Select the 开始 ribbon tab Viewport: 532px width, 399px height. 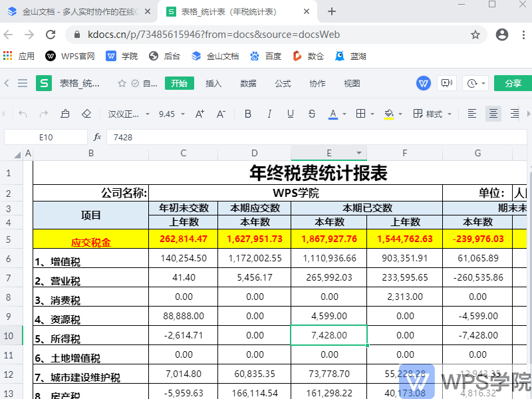[x=179, y=84]
